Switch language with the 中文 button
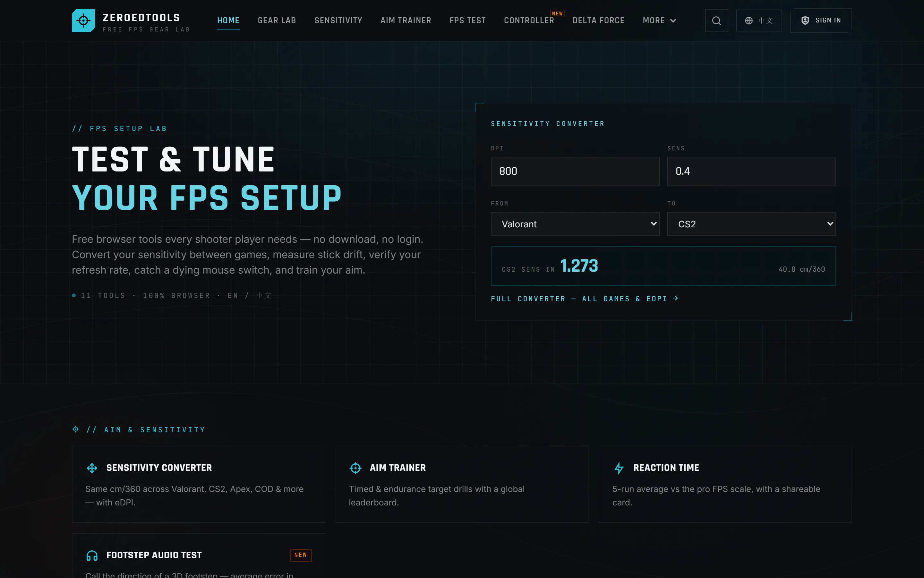Image resolution: width=924 pixels, height=578 pixels. coord(759,21)
